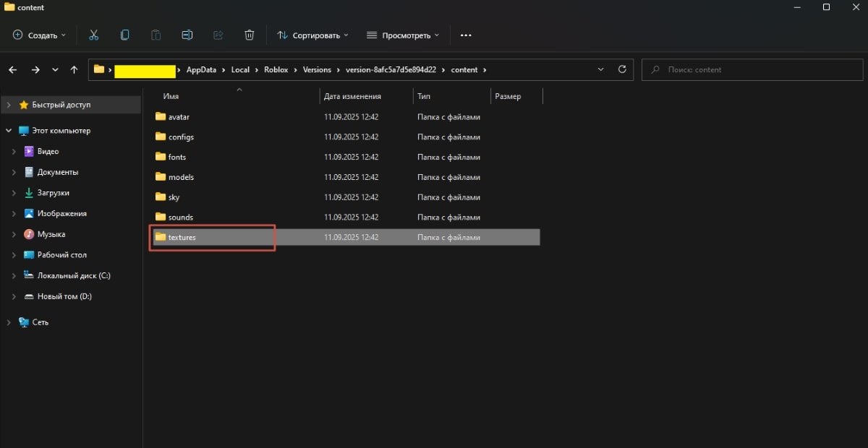
Task: Click the download arrow icon beside Загрузки
Action: pyautogui.click(x=29, y=193)
